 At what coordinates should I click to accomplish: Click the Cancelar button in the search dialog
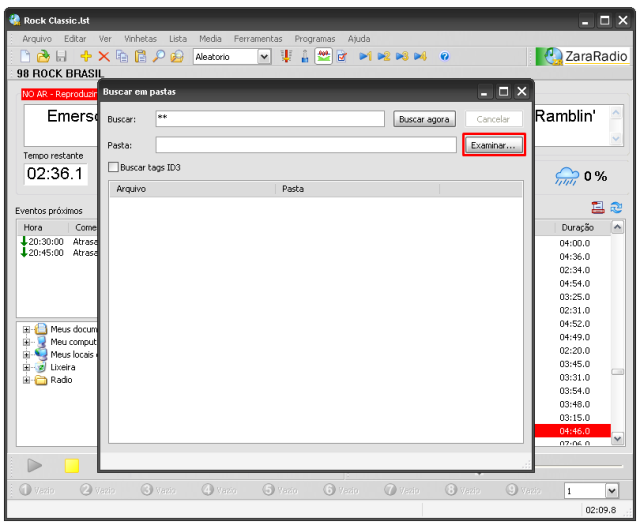tap(493, 119)
